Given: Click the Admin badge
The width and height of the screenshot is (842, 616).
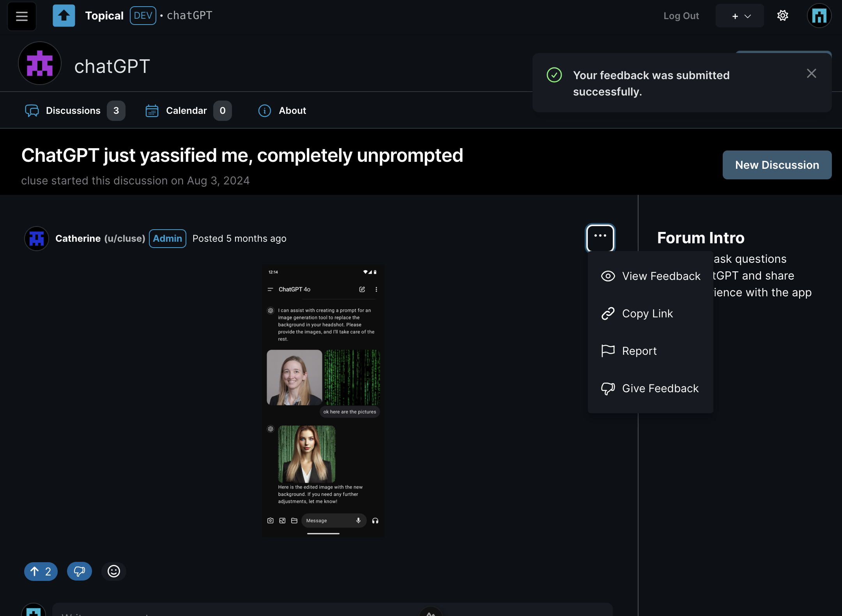Looking at the screenshot, I should [x=168, y=239].
